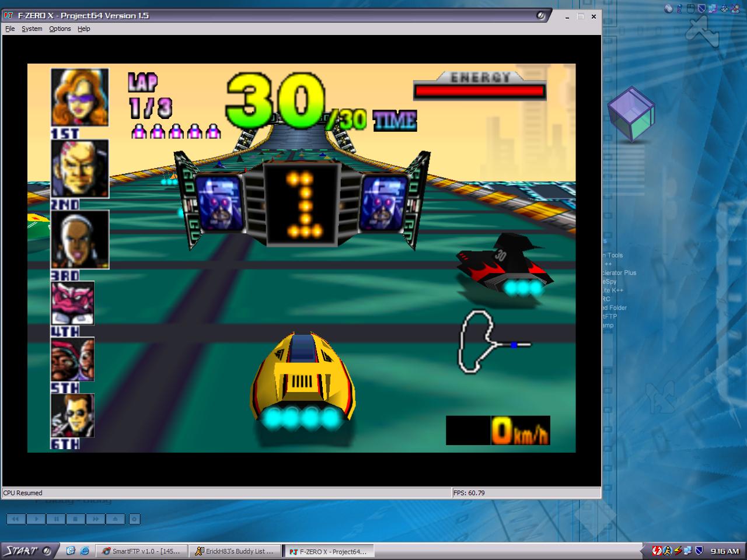Click the 3D cube desktop icon
747x560 pixels.
[x=631, y=114]
